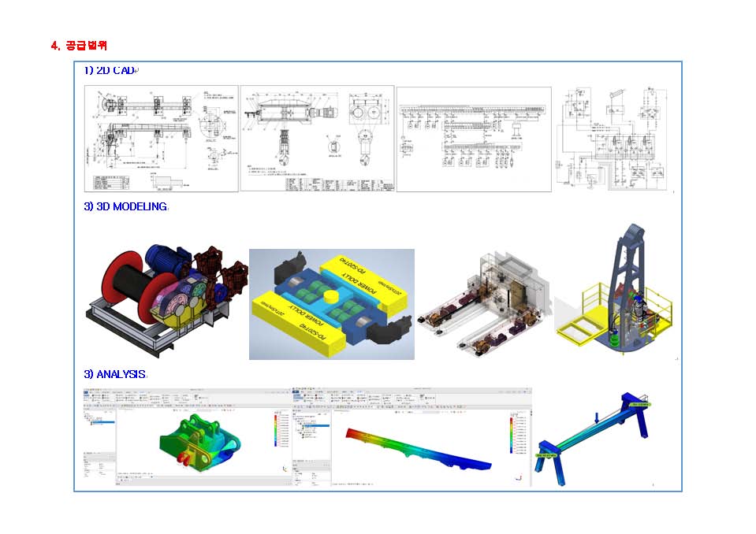Select the electrical ladder wiring diagram drawing
This screenshot has width=756, height=534.
[474, 139]
